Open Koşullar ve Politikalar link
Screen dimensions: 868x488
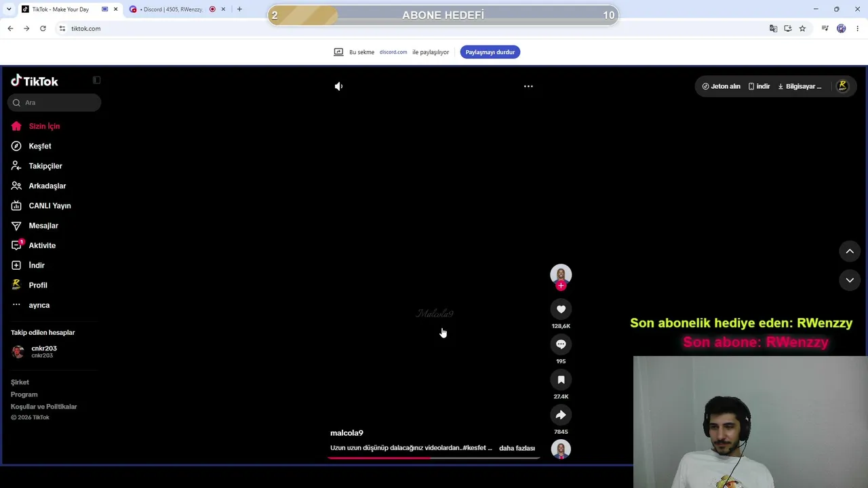44,407
